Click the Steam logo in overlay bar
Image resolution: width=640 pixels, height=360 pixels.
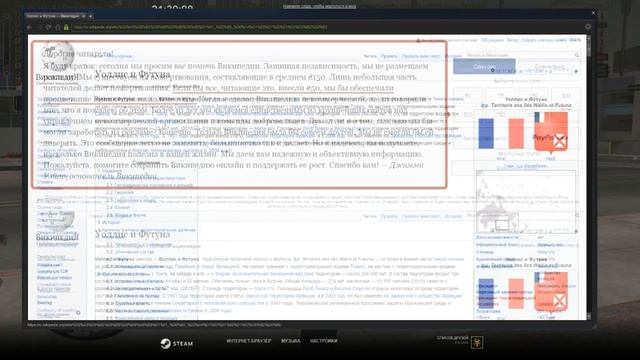176,343
